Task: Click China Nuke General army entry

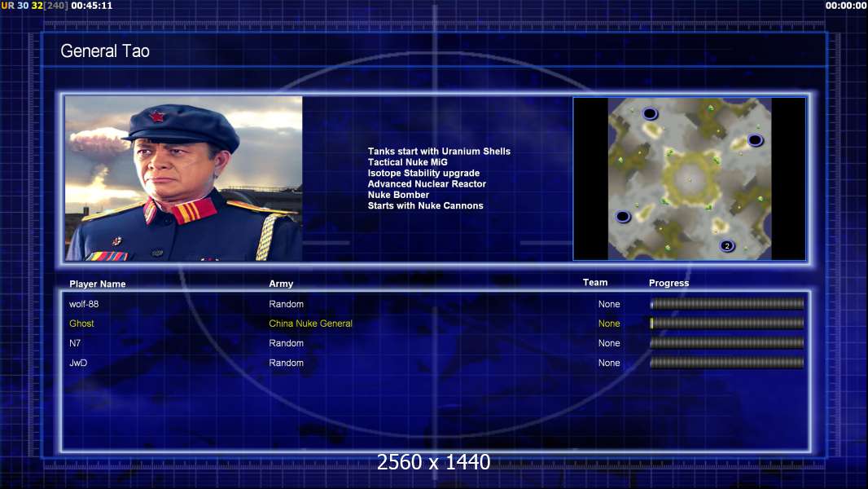Action: 310,324
